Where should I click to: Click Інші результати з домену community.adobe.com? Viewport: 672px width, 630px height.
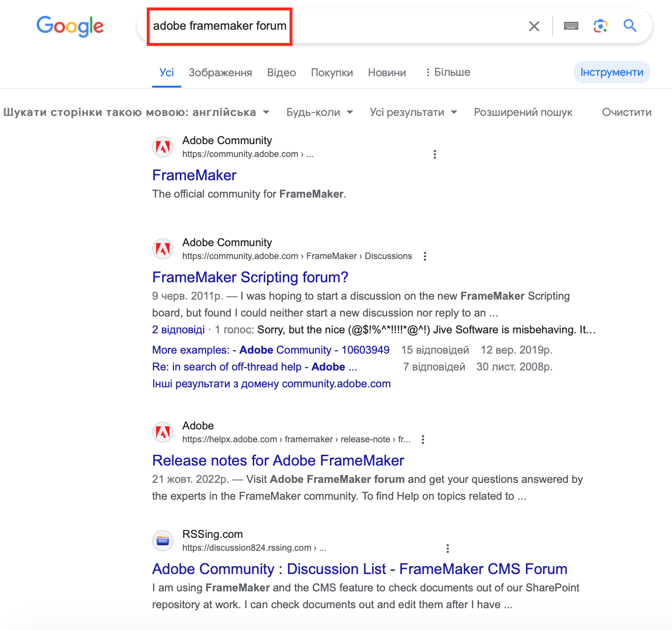[x=272, y=384]
